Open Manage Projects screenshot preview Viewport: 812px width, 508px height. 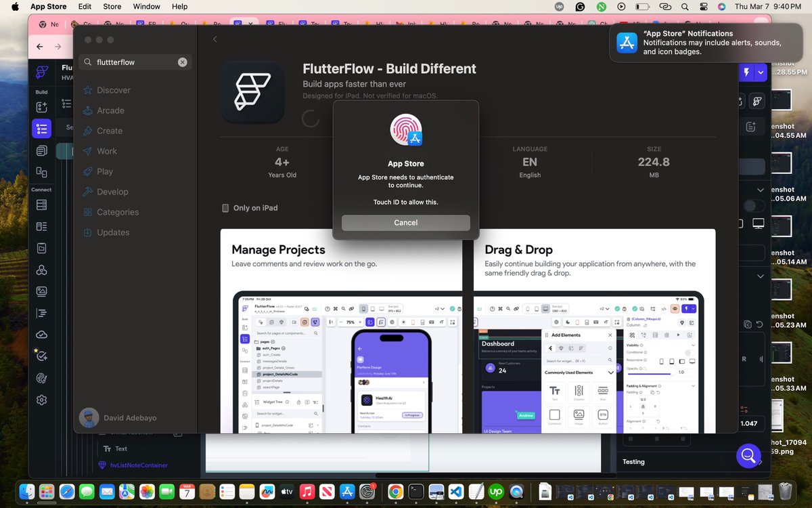(x=341, y=331)
